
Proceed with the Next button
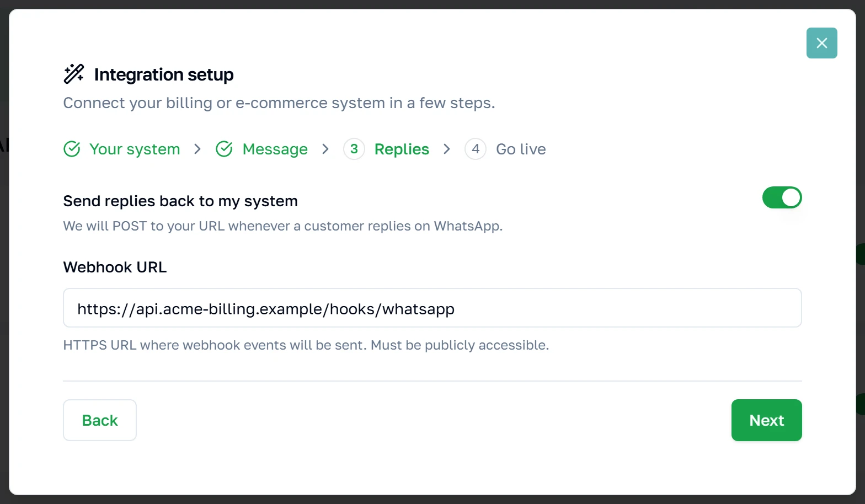click(x=766, y=420)
